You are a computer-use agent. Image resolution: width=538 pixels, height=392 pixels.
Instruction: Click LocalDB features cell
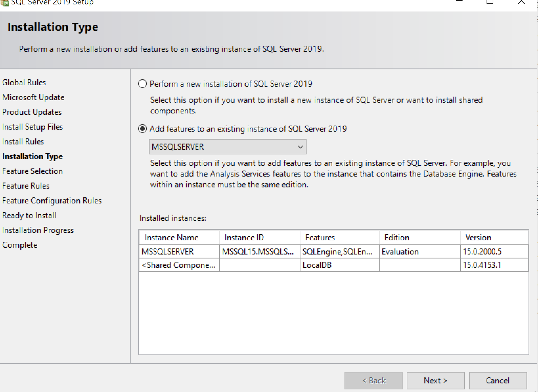(339, 265)
